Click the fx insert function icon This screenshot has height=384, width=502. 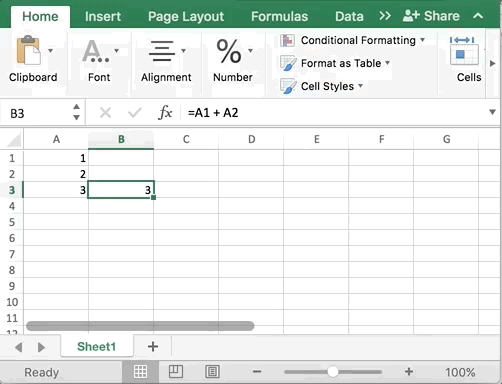coord(165,113)
